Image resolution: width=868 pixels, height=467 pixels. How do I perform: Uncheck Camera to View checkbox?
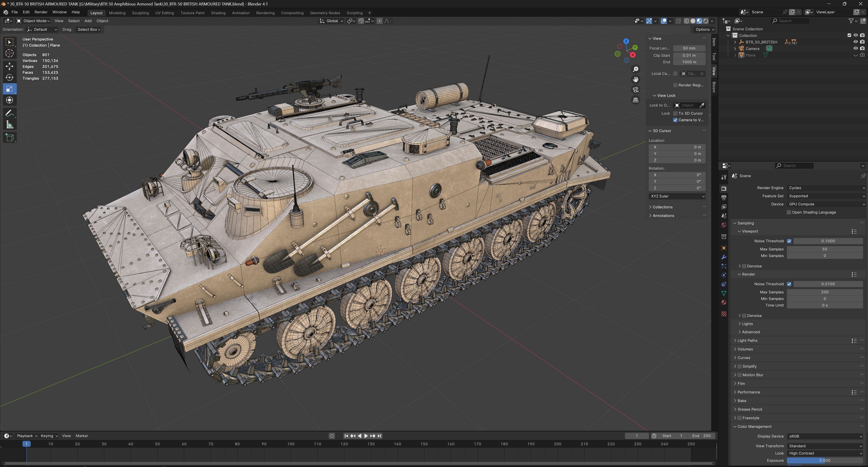point(675,120)
